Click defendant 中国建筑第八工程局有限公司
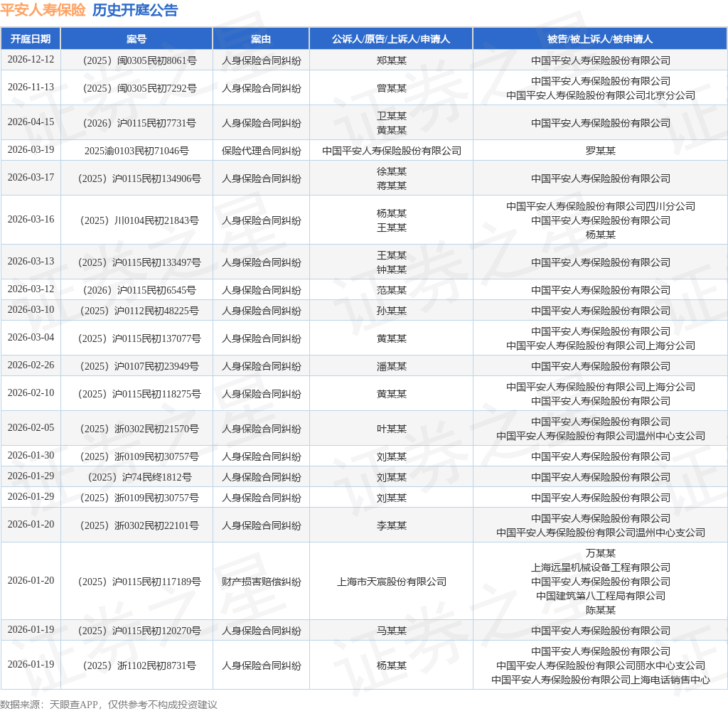This screenshot has width=728, height=711. point(600,596)
